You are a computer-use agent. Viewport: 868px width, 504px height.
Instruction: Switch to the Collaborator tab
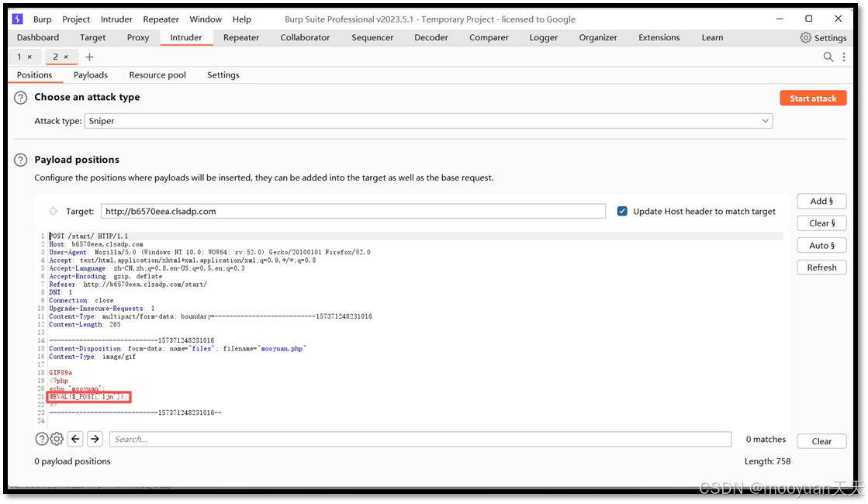coord(305,38)
